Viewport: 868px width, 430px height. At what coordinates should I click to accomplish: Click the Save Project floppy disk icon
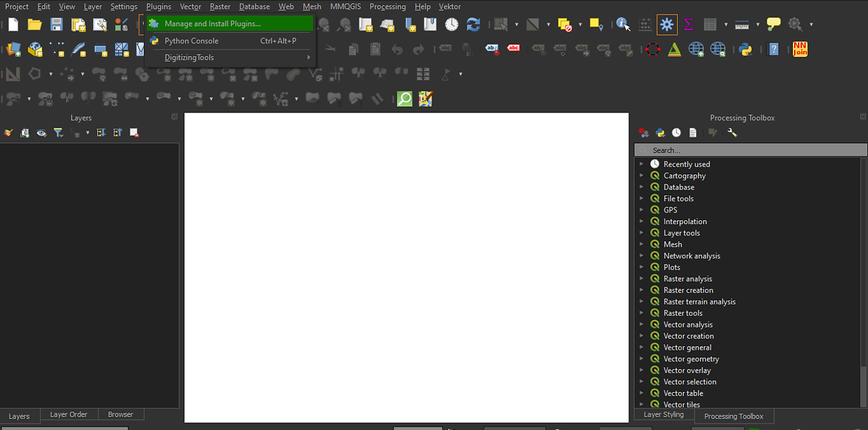click(x=56, y=25)
